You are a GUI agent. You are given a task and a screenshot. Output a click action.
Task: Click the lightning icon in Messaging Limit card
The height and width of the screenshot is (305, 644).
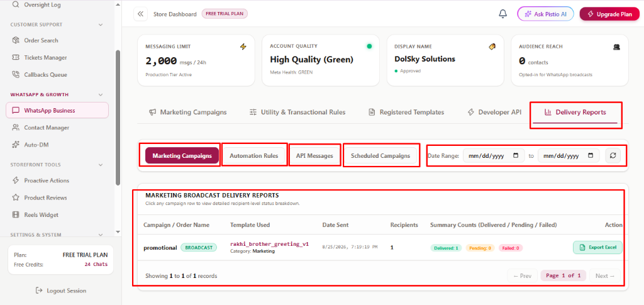click(x=243, y=47)
